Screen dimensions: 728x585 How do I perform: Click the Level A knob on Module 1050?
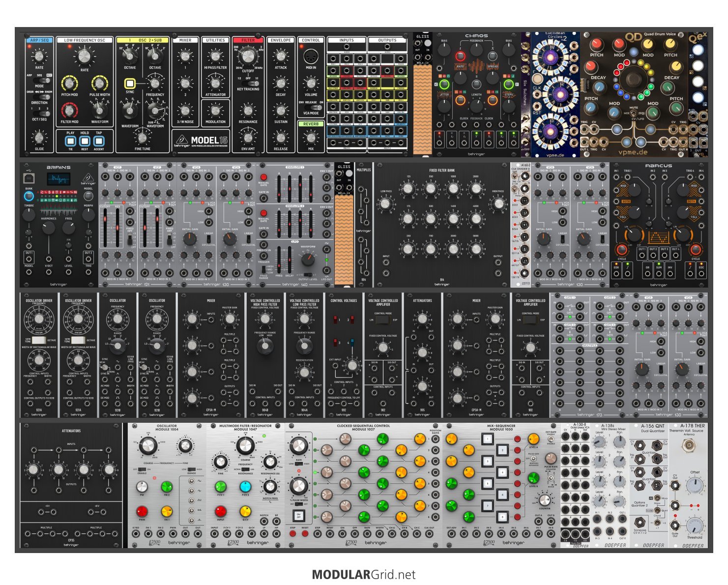(x=533, y=439)
